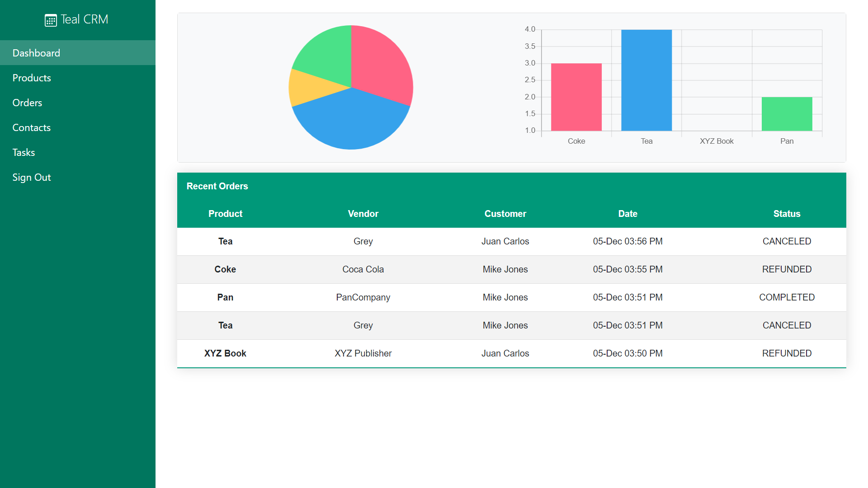
Task: Click the red Coke bar in chart
Action: (576, 97)
